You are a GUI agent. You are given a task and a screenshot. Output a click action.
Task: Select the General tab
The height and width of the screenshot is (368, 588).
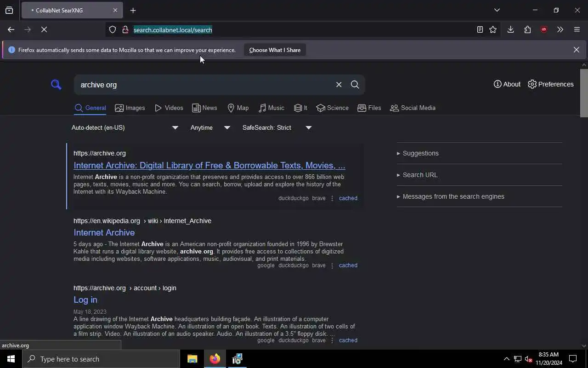pos(90,108)
